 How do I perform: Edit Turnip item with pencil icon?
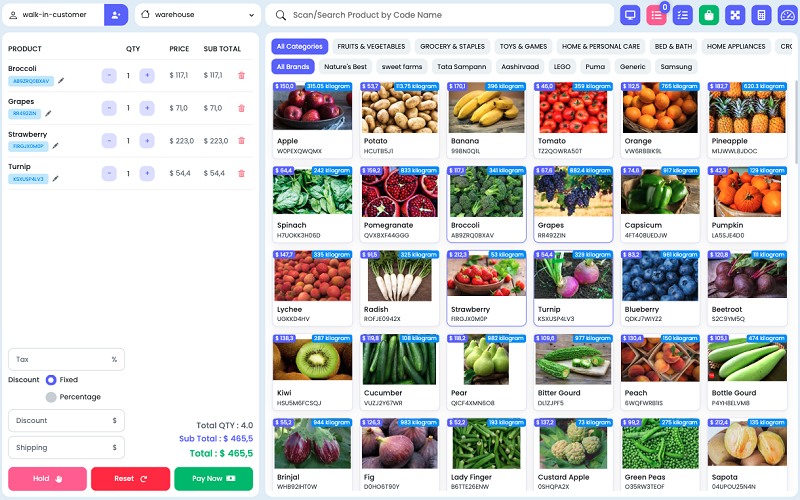(x=55, y=179)
